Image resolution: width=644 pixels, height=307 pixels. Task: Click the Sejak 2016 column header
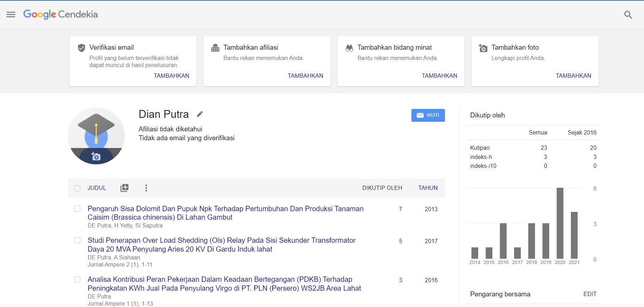click(x=582, y=132)
